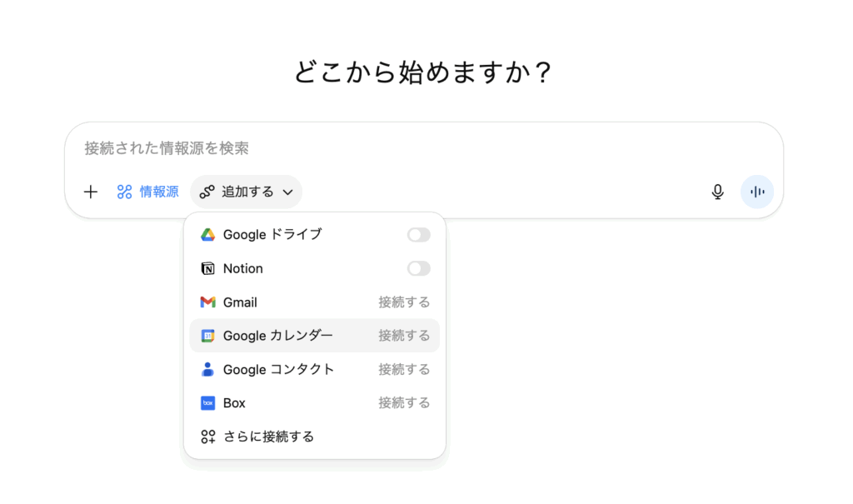
Task: Click the さらに接続する grid-plus icon
Action: [x=208, y=437]
